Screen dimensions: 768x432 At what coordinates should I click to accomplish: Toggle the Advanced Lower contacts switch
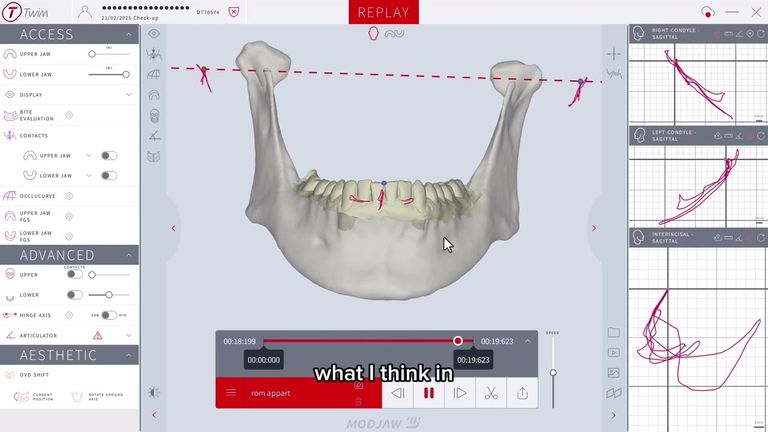[x=74, y=295]
